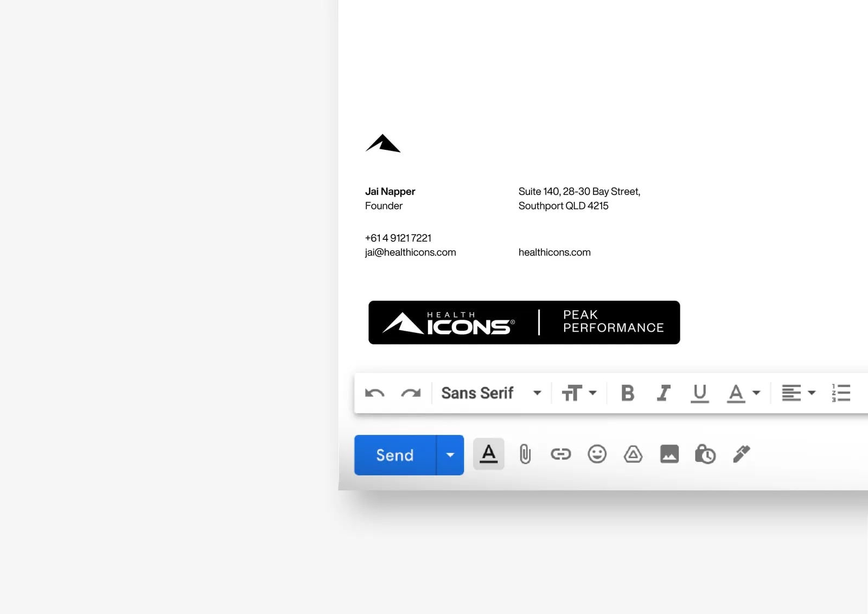Open the emoji picker
Viewport: 868px width, 614px height.
click(597, 454)
